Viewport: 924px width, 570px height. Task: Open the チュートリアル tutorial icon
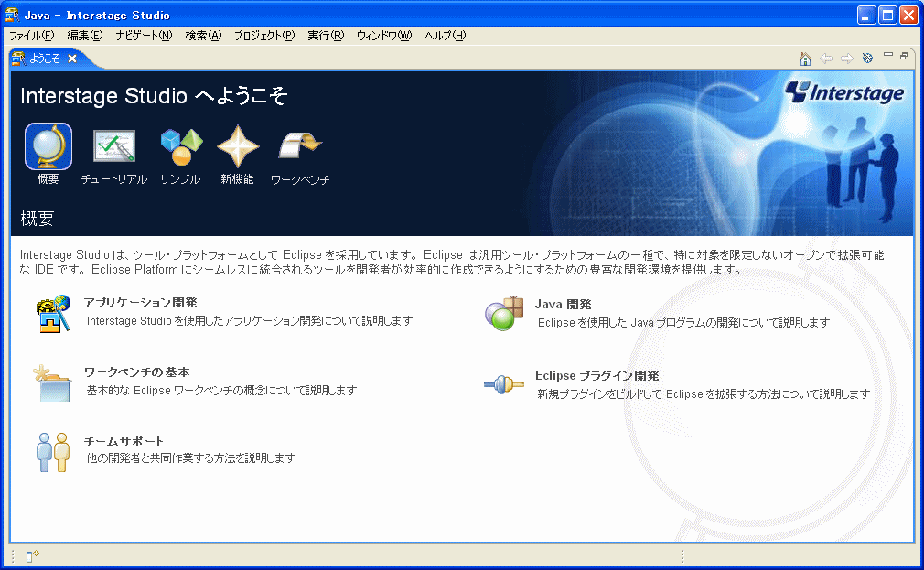click(114, 146)
